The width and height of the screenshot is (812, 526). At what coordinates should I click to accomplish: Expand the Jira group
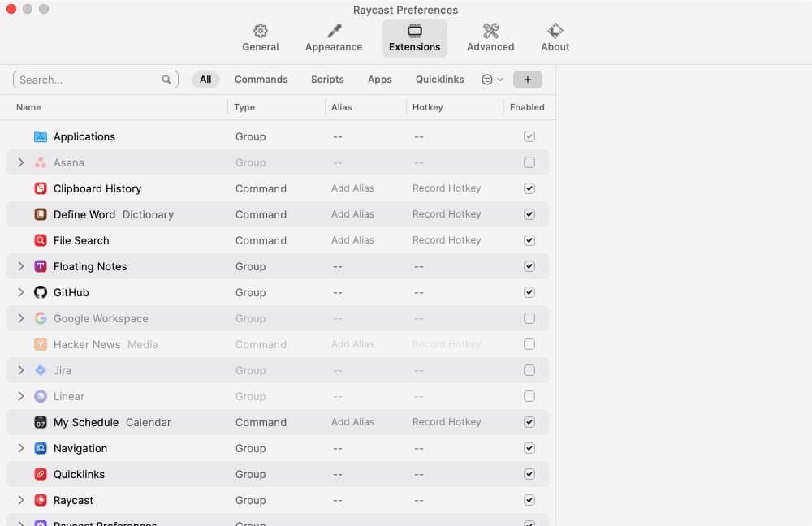click(x=21, y=370)
